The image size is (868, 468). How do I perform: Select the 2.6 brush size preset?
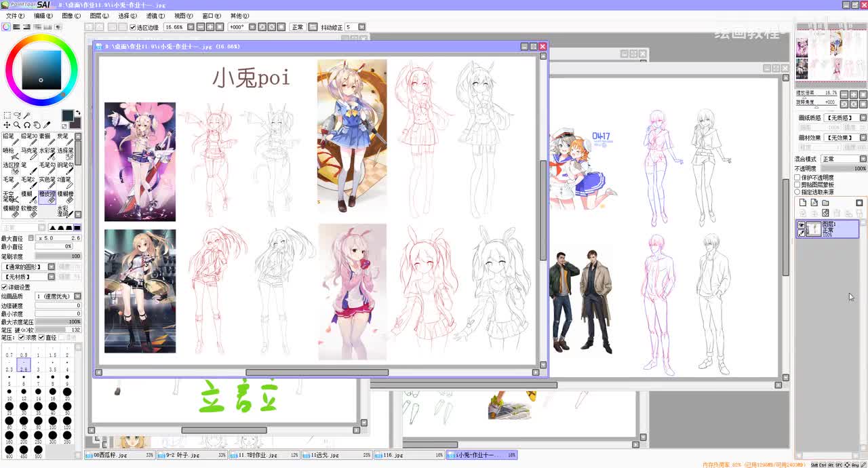(24, 366)
